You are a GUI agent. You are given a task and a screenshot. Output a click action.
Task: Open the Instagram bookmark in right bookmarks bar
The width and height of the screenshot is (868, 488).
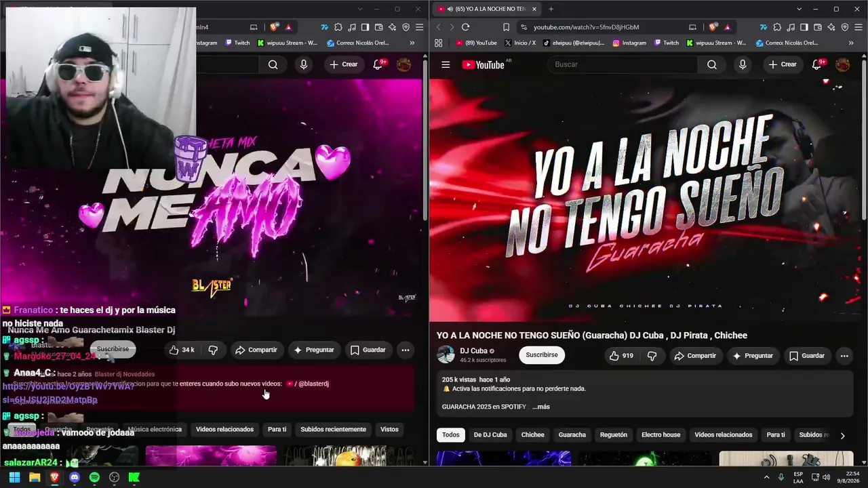[x=629, y=43]
